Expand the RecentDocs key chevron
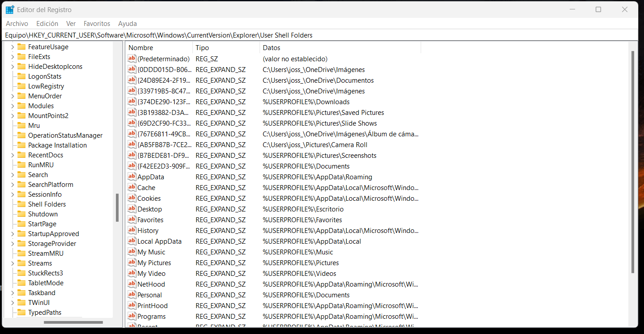644x334 pixels. [x=13, y=155]
